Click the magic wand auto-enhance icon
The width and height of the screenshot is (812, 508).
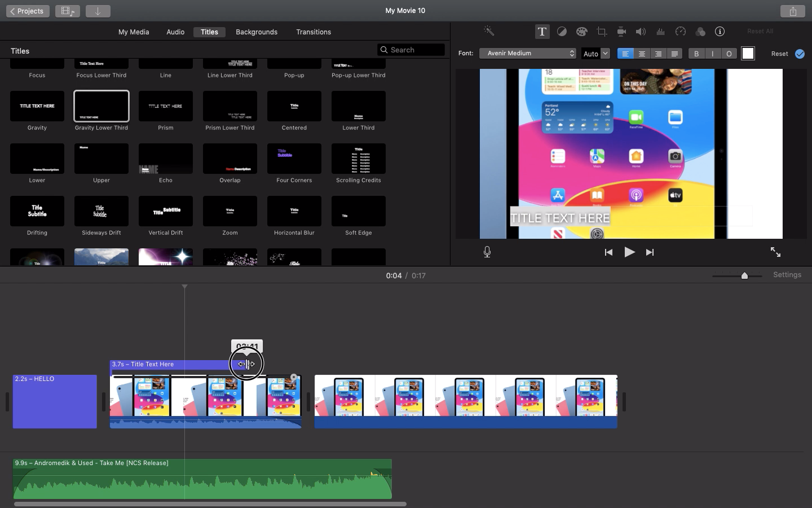489,32
